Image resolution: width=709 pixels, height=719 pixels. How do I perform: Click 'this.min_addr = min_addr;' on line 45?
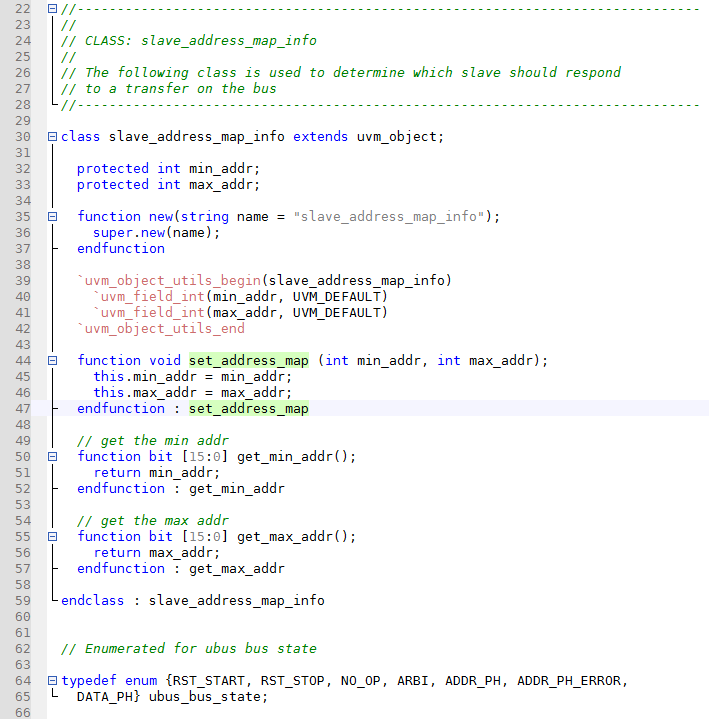click(193, 376)
